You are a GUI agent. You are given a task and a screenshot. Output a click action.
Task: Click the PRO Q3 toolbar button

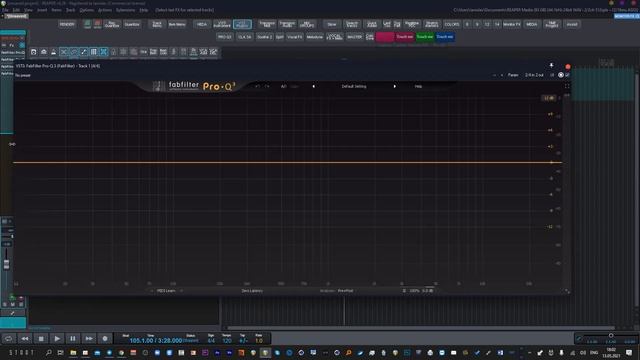(224, 37)
